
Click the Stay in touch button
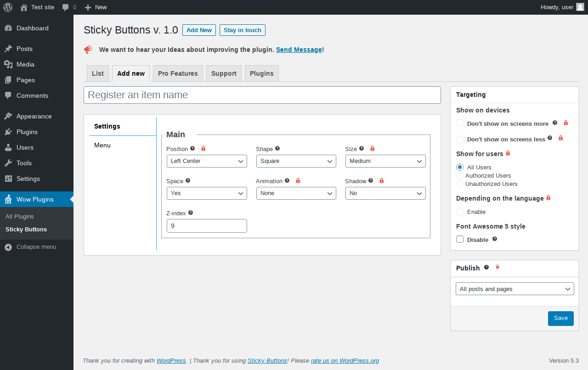point(243,30)
